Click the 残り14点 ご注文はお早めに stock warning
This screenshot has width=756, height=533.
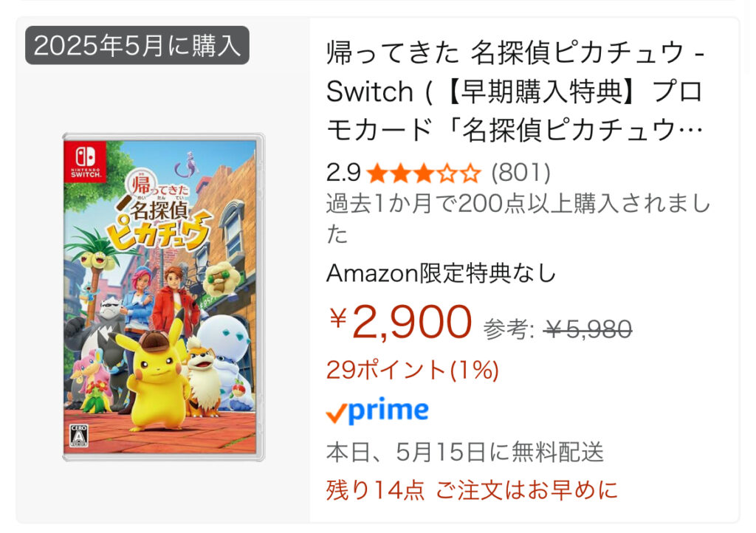coord(472,490)
